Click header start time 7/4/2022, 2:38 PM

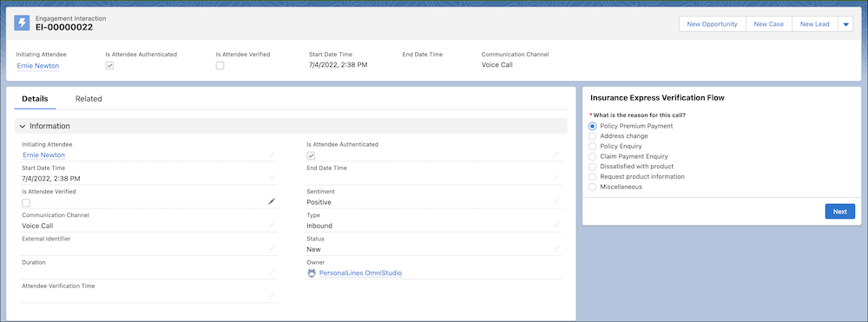[339, 65]
